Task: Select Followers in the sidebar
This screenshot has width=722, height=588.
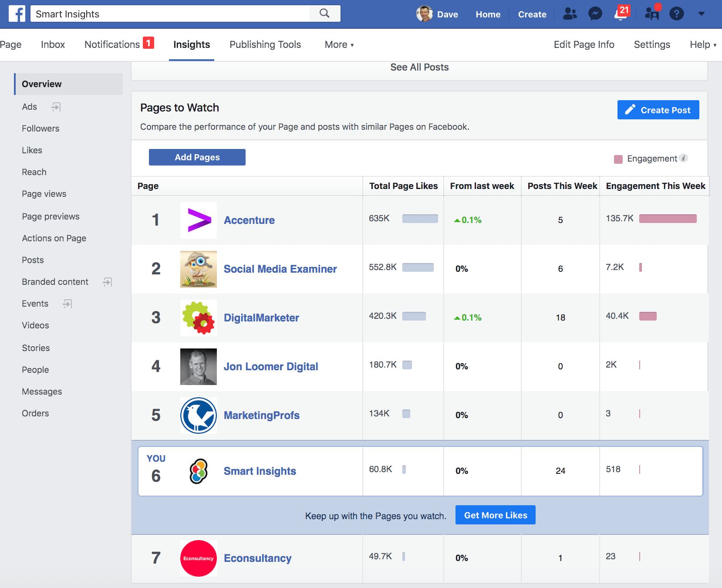Action: pos(40,128)
